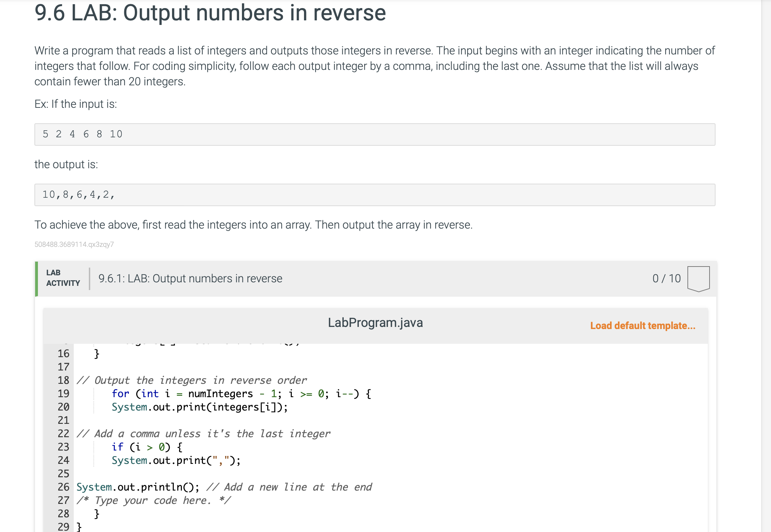Click the activity ID text 508488.3689114.qx3zqy7
771x532 pixels.
click(74, 244)
